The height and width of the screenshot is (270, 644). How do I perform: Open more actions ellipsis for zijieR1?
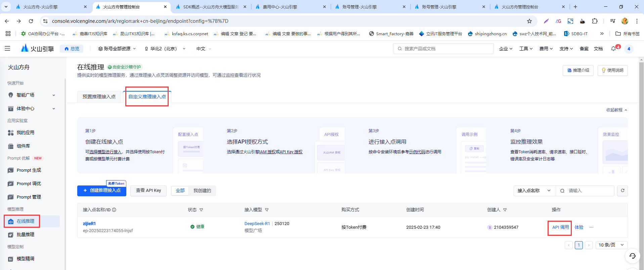(x=591, y=227)
